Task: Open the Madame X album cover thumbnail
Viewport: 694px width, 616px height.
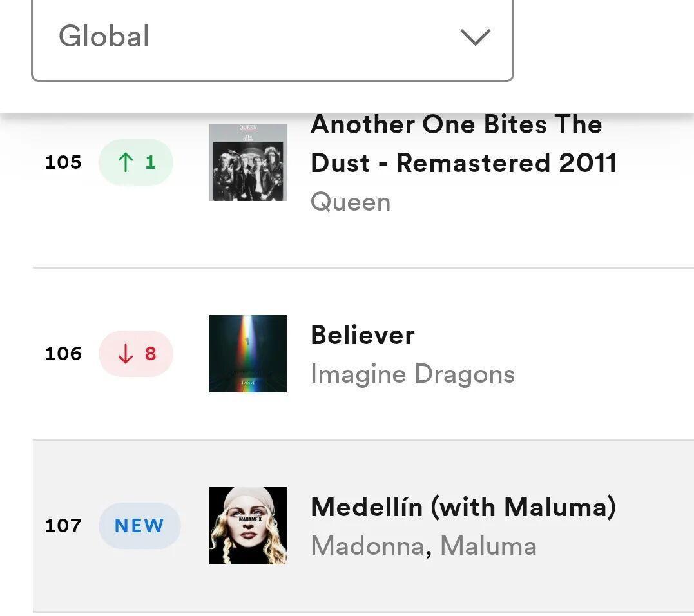Action: pos(248,526)
